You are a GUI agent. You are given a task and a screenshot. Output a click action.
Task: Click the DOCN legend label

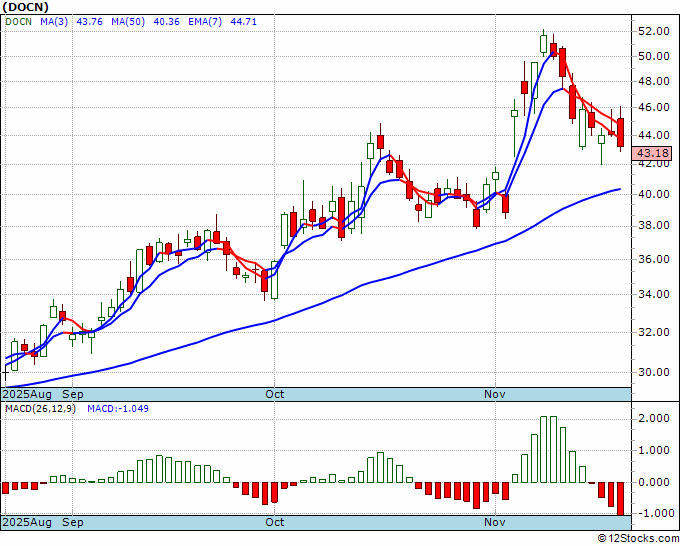point(19,22)
